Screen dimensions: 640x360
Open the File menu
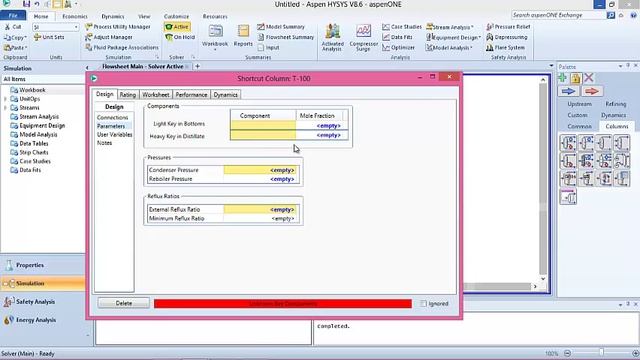click(13, 16)
